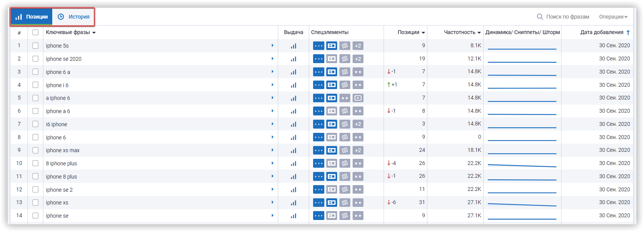644x232 pixels.
Task: Expand the arrow next to iphone i 6
Action: (x=272, y=85)
